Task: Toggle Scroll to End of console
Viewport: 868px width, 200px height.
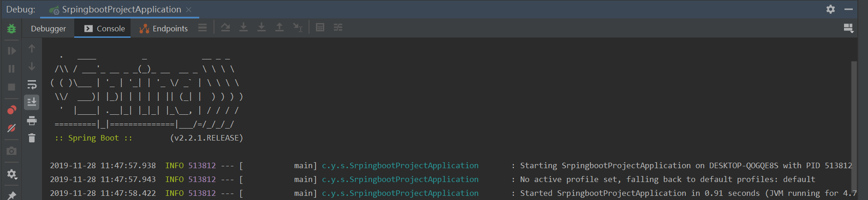Action: 32,102
